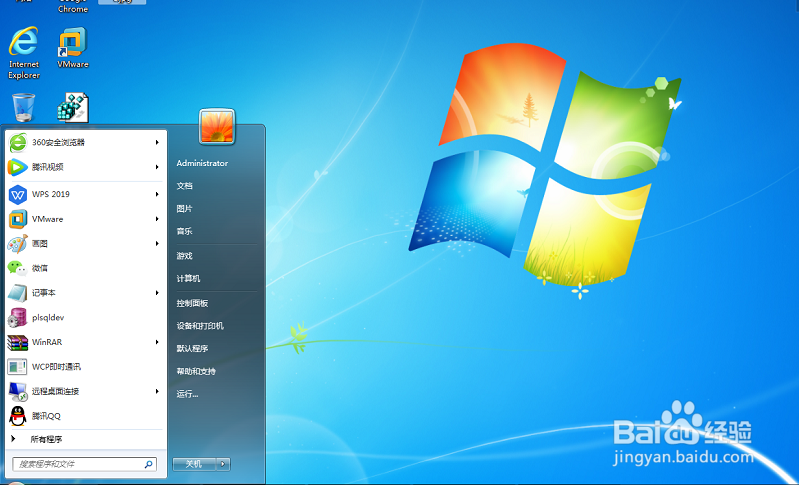This screenshot has width=799, height=485.
Task: Open 文档 from Start menu
Action: click(x=184, y=186)
